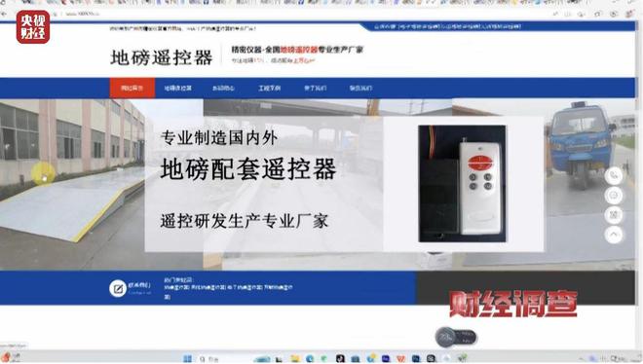Click the white remote control product image

point(462,184)
